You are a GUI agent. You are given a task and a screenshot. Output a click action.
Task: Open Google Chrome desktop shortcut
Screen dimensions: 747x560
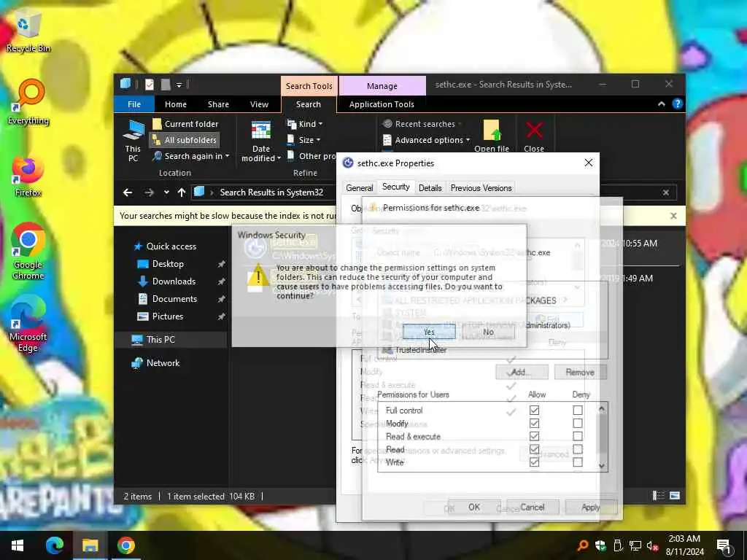coord(28,252)
